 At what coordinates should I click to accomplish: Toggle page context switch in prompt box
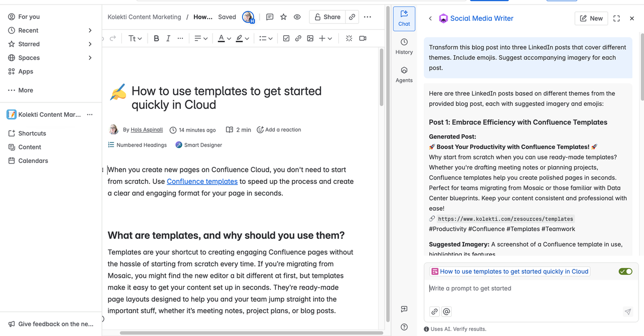pos(625,271)
